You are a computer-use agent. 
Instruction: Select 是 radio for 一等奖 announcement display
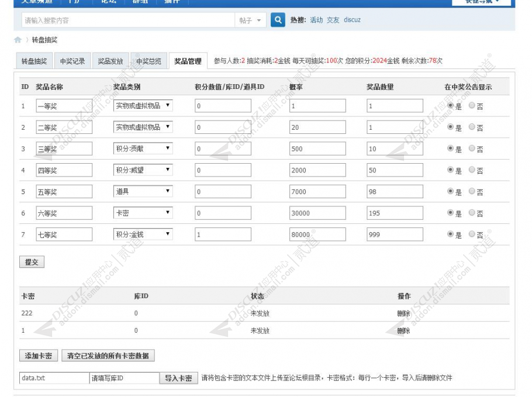tap(450, 105)
